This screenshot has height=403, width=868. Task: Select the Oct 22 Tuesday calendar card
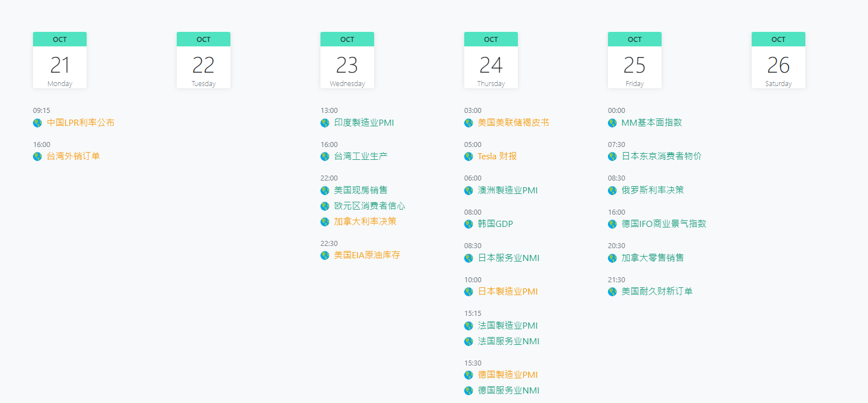(204, 60)
